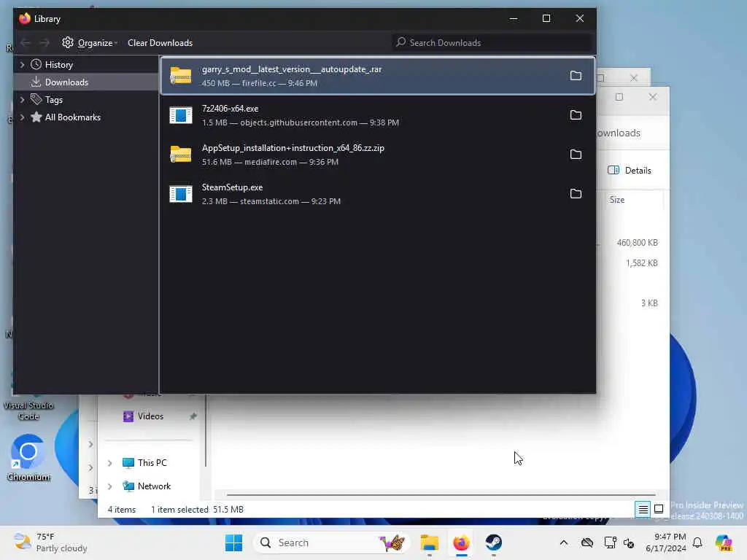This screenshot has height=560, width=747.
Task: Click the cloud sync tray icon
Action: [x=587, y=542]
